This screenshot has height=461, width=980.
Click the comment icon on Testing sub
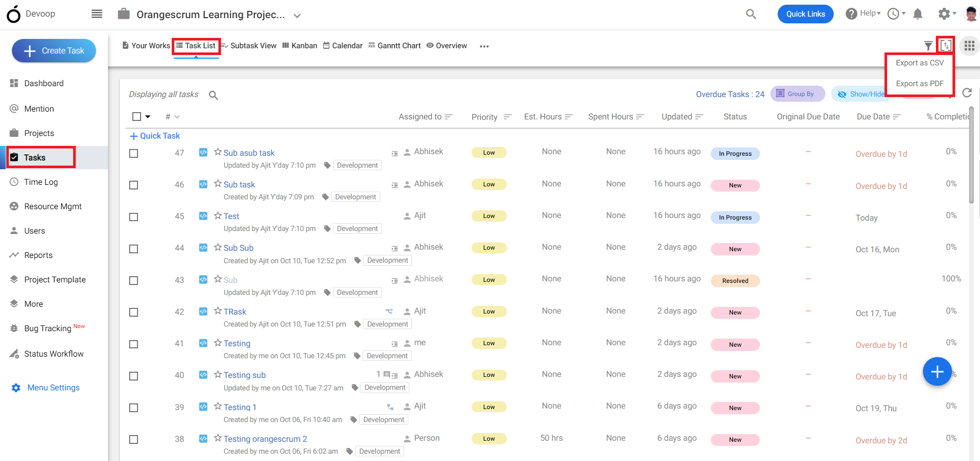point(387,374)
